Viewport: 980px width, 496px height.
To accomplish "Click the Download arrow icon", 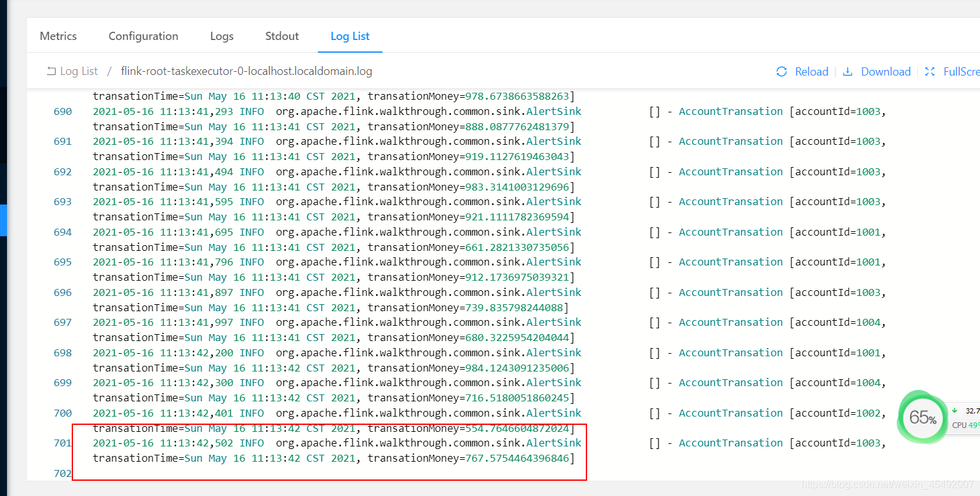I will (x=849, y=71).
